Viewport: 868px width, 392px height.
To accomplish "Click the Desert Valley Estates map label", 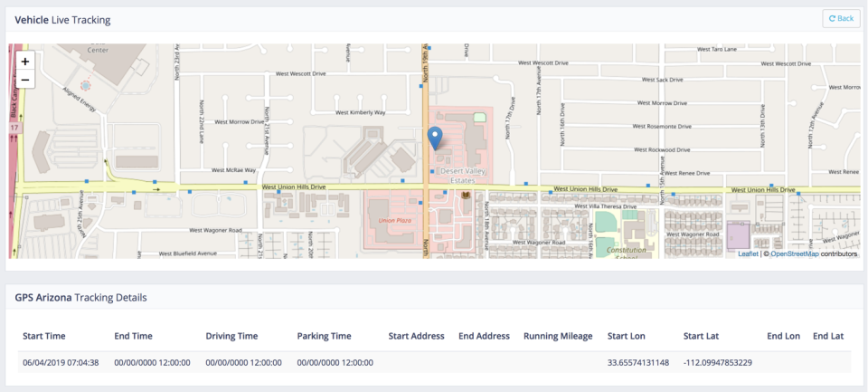I will (463, 176).
